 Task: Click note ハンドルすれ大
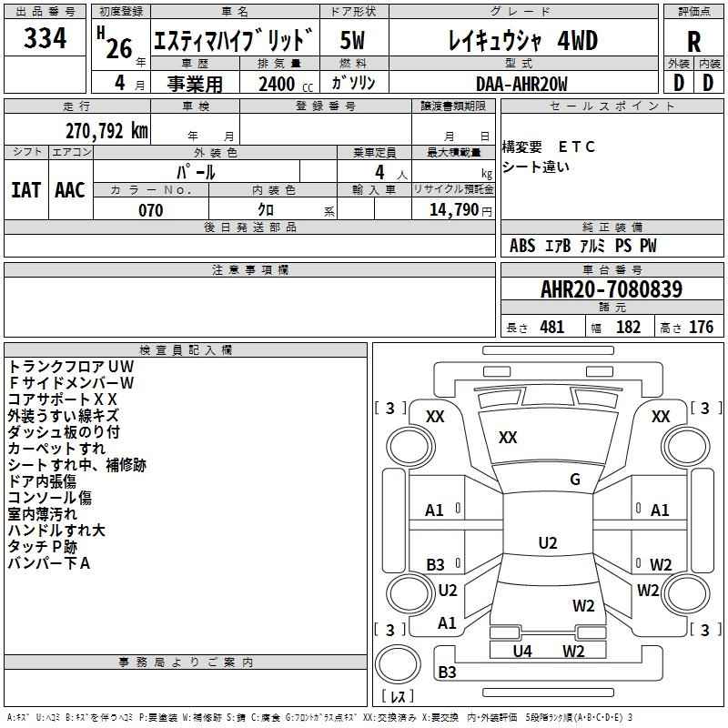[56, 531]
